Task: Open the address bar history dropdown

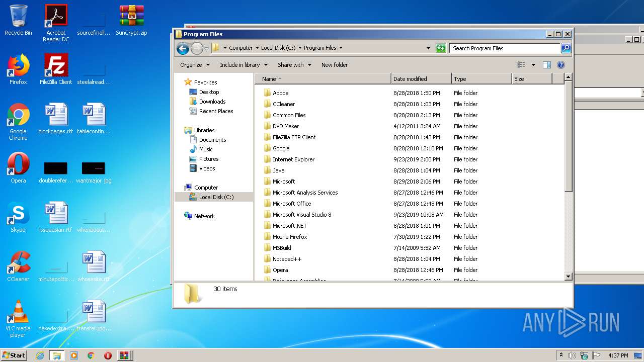Action: click(428, 48)
